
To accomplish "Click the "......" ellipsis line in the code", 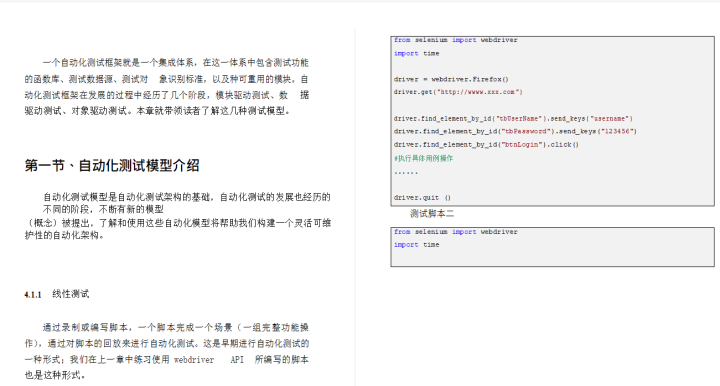I will 405,173.
